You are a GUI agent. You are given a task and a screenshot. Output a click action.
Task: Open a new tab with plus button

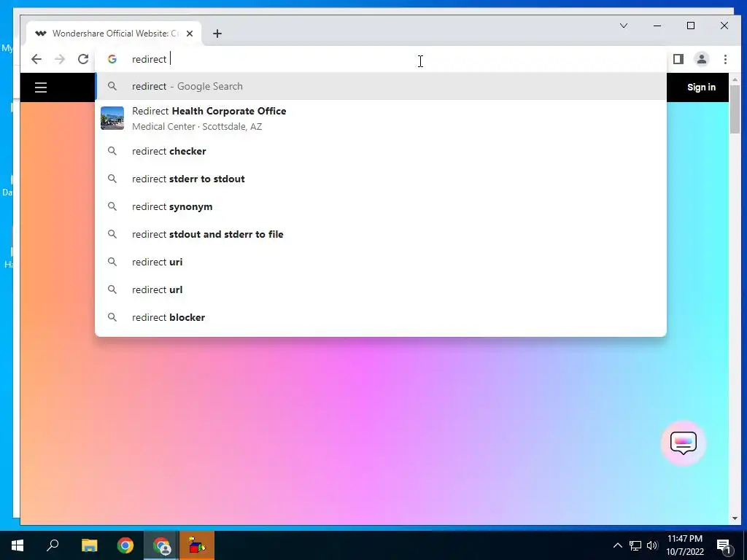217,34
